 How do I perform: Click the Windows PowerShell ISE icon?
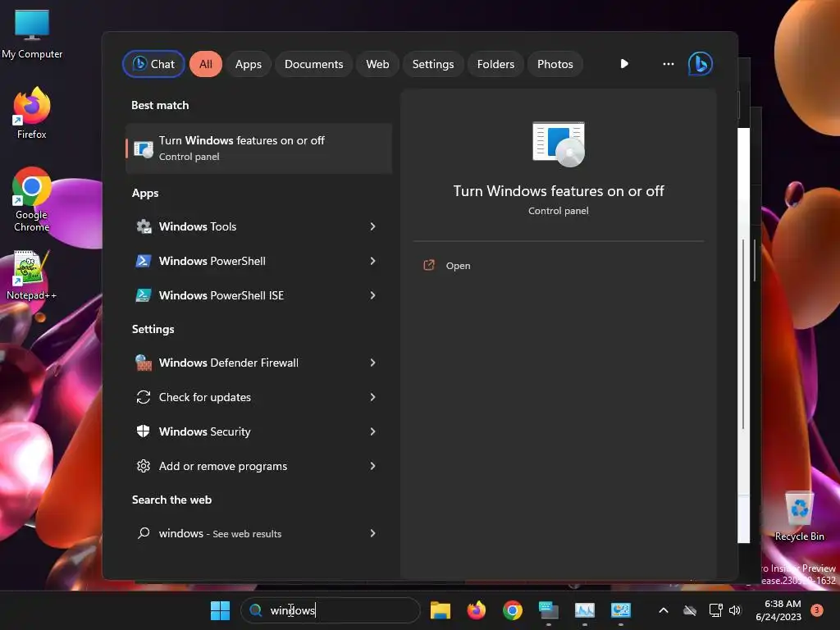(x=143, y=295)
